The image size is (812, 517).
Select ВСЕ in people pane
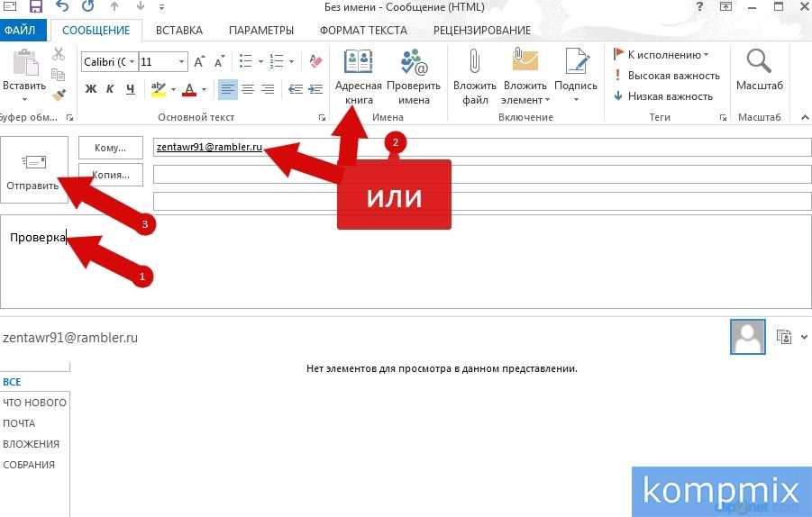pyautogui.click(x=12, y=382)
